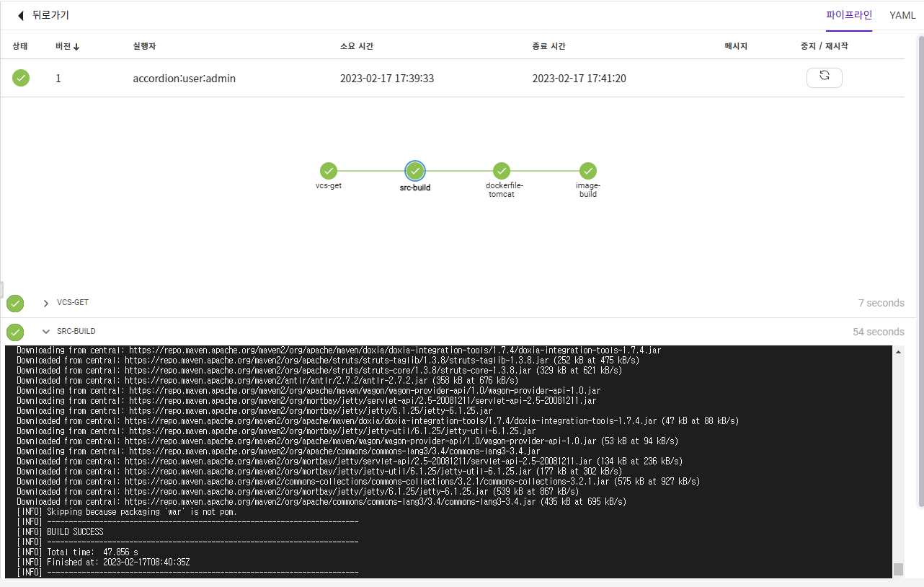Switch to the YAML tab
Screen dimensions: 924x587
point(902,15)
